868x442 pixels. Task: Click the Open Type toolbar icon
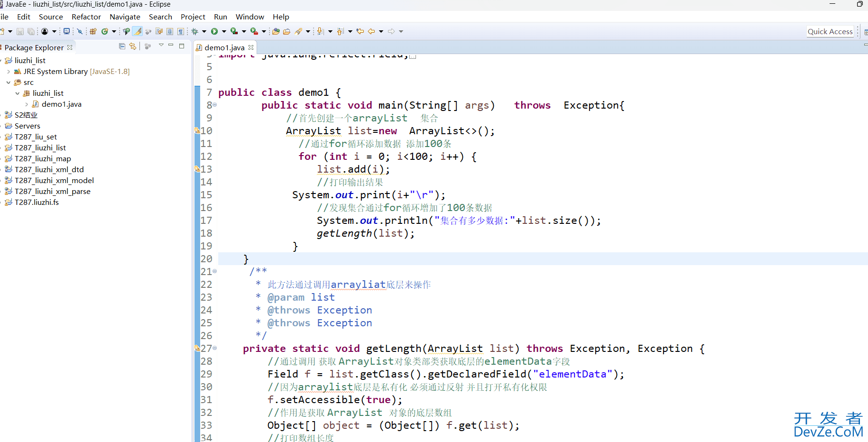coord(126,31)
